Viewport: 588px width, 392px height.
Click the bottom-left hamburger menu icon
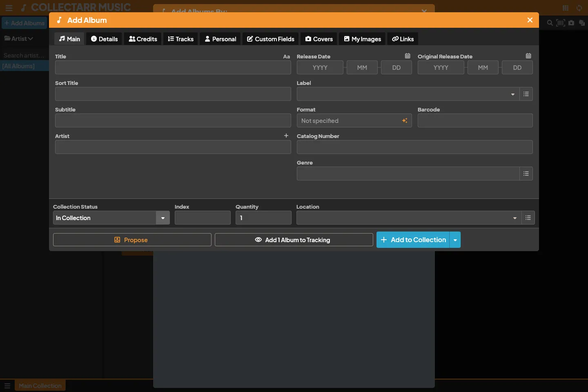7,385
